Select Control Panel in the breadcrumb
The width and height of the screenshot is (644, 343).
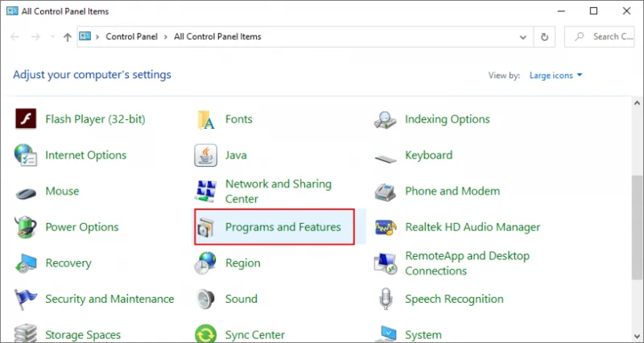131,36
